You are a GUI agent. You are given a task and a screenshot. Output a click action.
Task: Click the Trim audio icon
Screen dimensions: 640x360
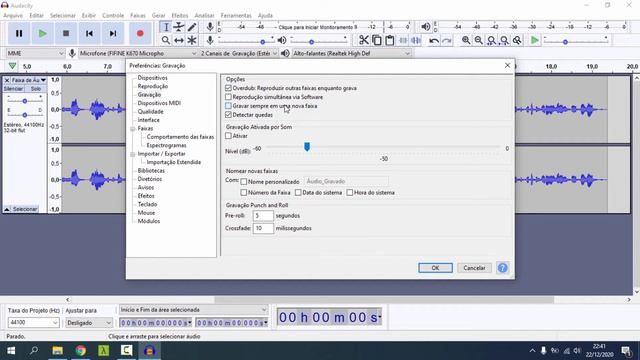[x=403, y=40]
